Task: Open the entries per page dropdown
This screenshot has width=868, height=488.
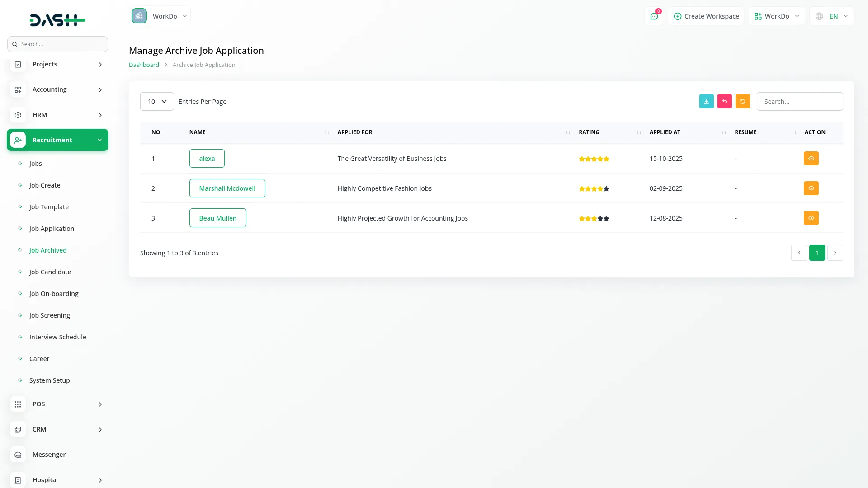Action: [x=157, y=102]
